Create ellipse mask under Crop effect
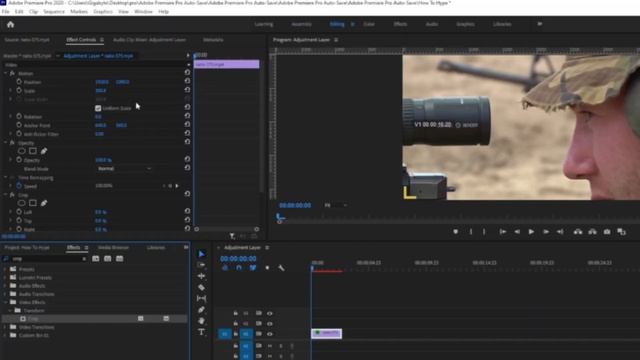The height and width of the screenshot is (360, 640). point(21,203)
